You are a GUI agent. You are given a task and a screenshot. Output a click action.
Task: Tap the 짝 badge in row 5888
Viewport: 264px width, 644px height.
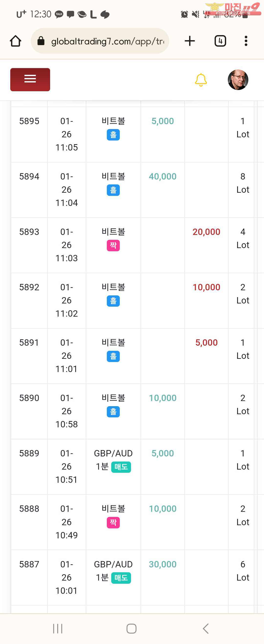click(113, 523)
